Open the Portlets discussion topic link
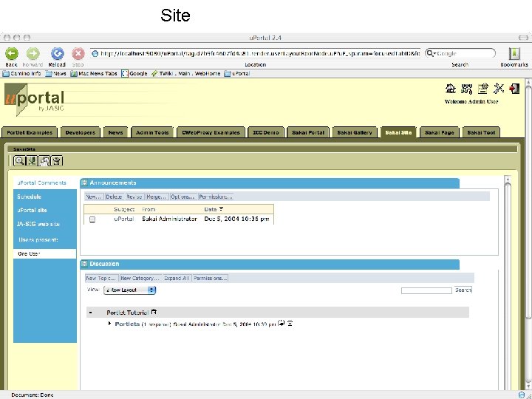The width and height of the screenshot is (532, 399). coord(127,324)
